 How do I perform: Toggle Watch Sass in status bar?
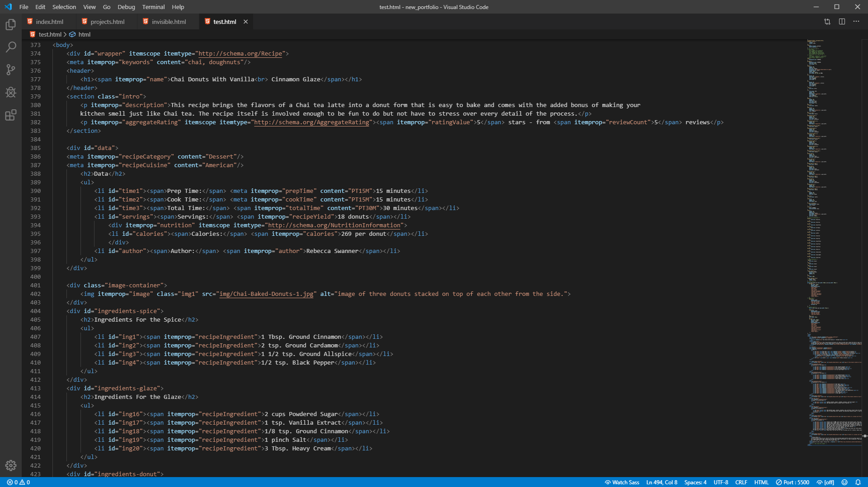622,482
